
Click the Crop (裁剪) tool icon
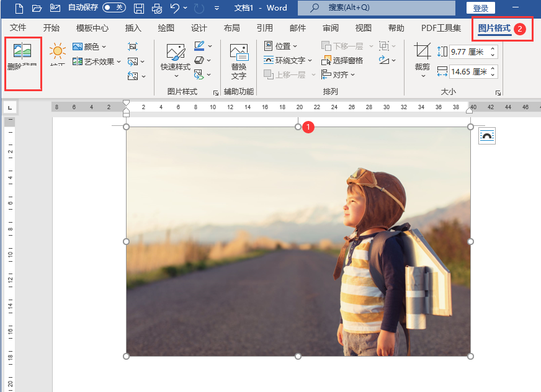point(423,52)
